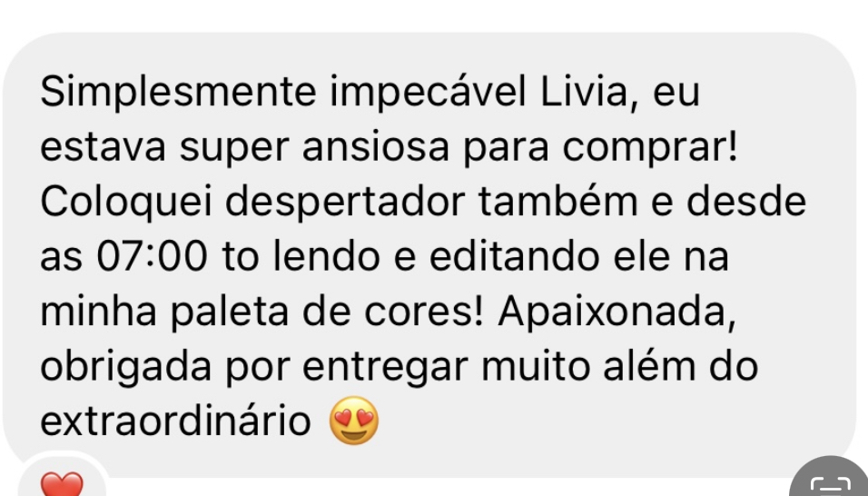Select the word "muito" in sixth line
Screen dimensions: 868x496
(x=536, y=366)
